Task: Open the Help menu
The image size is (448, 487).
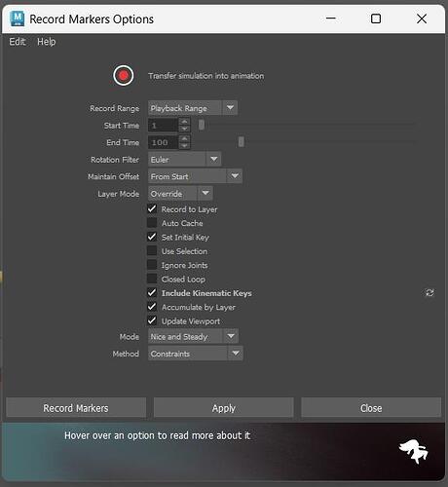Action: tap(46, 42)
